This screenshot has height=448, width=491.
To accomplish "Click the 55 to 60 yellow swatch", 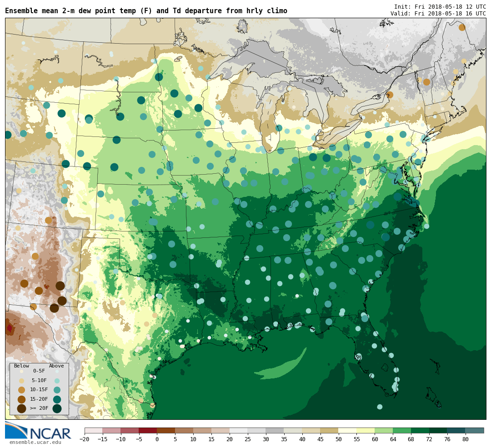I will pyautogui.click(x=366, y=431).
